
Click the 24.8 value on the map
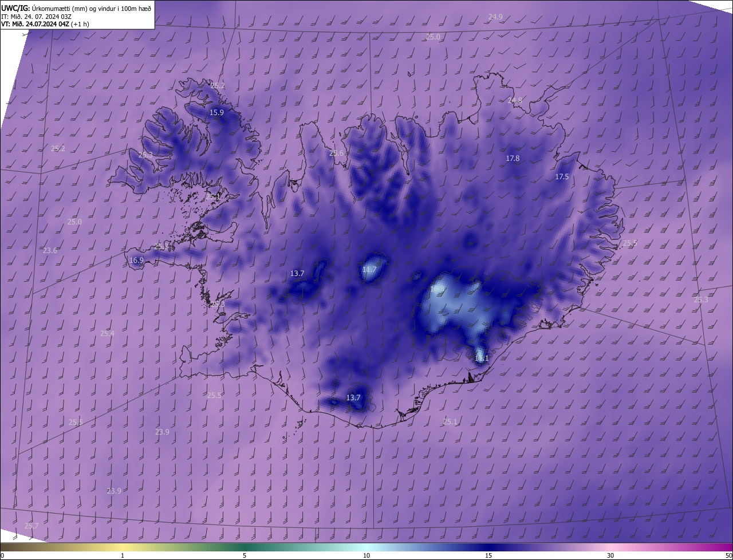click(515, 100)
